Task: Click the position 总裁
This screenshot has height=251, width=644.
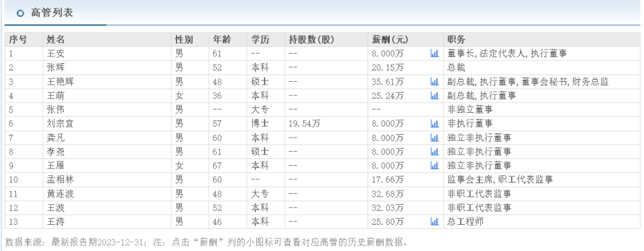Action: 456,67
